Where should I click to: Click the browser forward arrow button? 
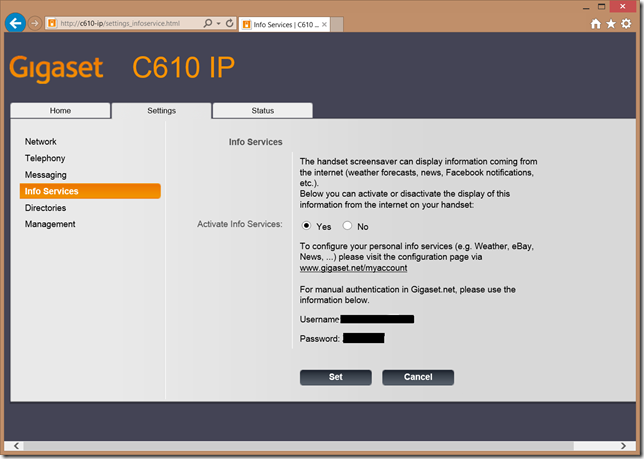pos(35,23)
